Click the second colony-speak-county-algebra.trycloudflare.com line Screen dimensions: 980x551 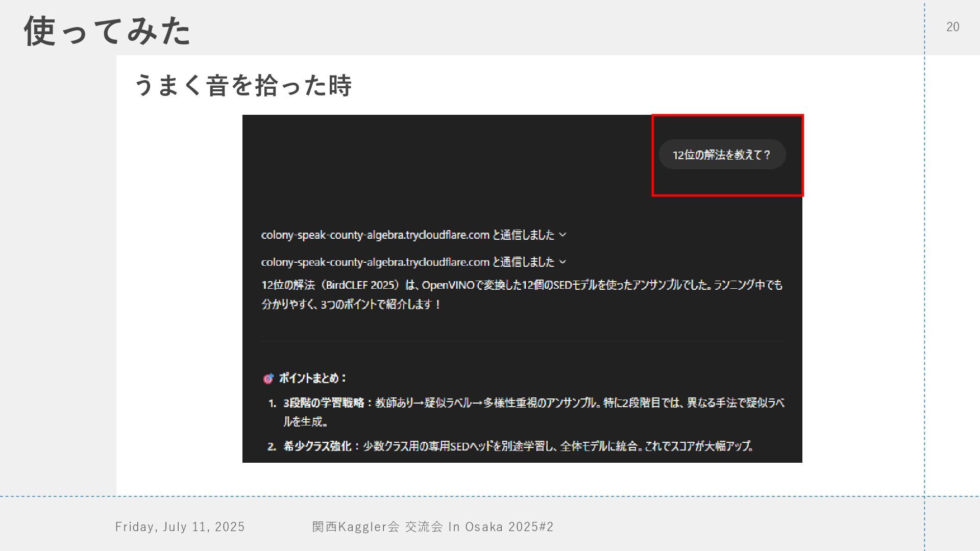point(414,262)
